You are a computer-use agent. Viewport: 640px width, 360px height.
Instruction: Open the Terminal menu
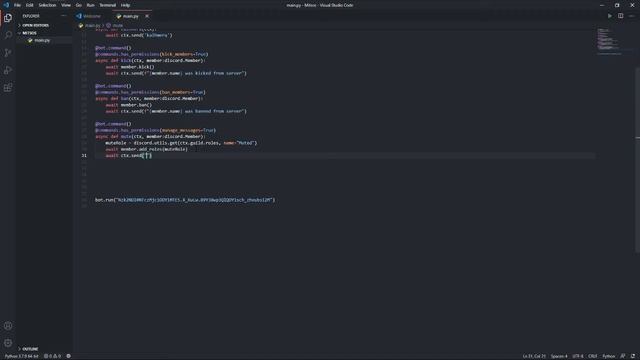tap(108, 5)
